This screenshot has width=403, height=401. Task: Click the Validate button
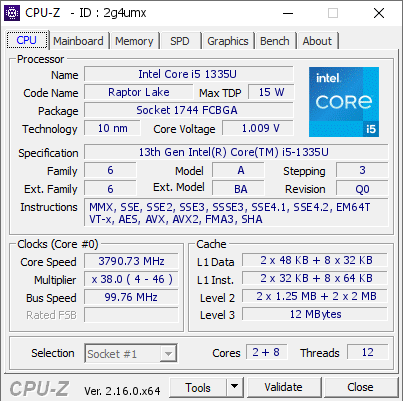[x=284, y=387]
